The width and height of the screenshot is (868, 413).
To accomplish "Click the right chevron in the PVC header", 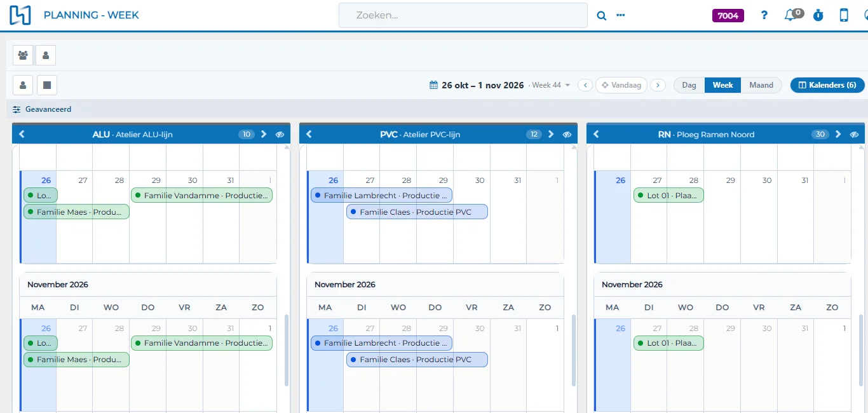I will click(x=551, y=134).
